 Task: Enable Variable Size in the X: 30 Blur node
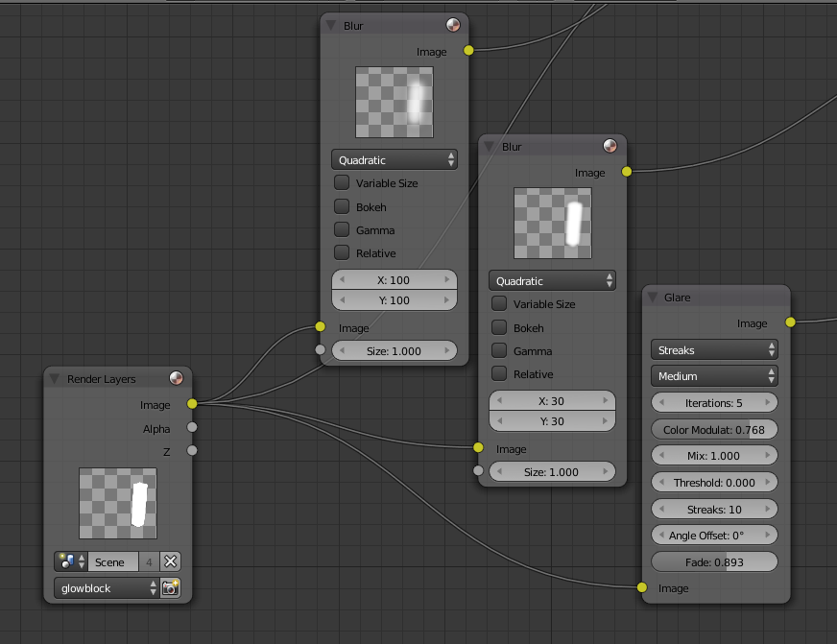click(x=499, y=303)
